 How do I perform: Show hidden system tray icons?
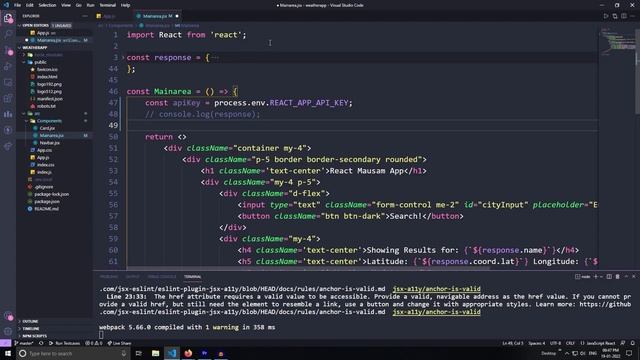click(x=567, y=353)
